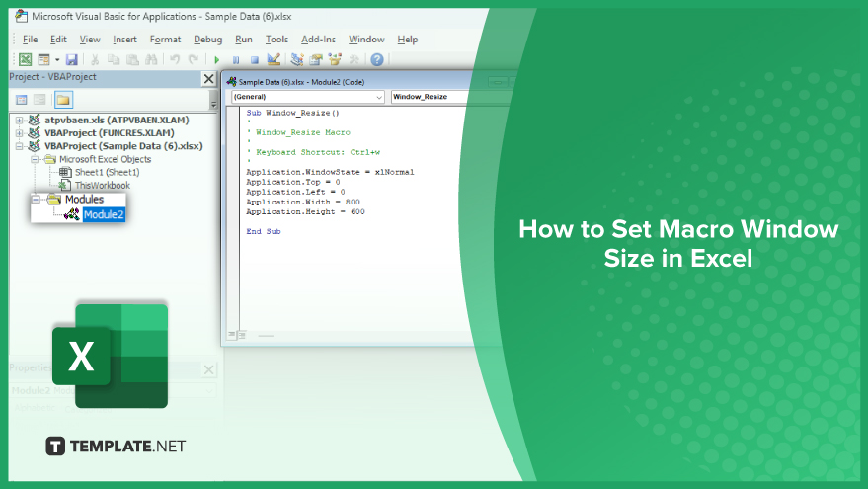Click View Code icon in Project pane
This screenshot has height=489, width=868.
click(22, 100)
